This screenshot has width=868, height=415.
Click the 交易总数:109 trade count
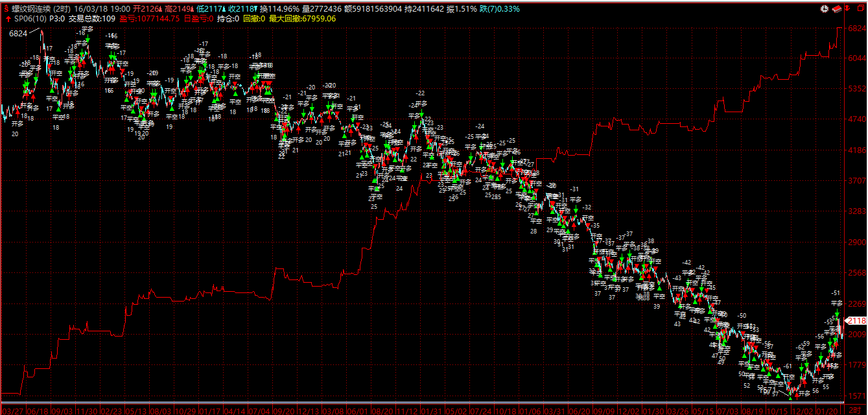point(91,19)
